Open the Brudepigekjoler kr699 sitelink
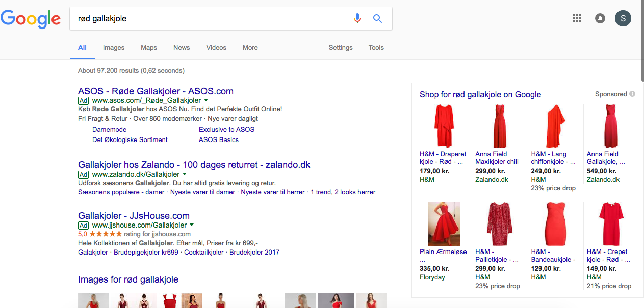This screenshot has height=308, width=644. click(146, 253)
